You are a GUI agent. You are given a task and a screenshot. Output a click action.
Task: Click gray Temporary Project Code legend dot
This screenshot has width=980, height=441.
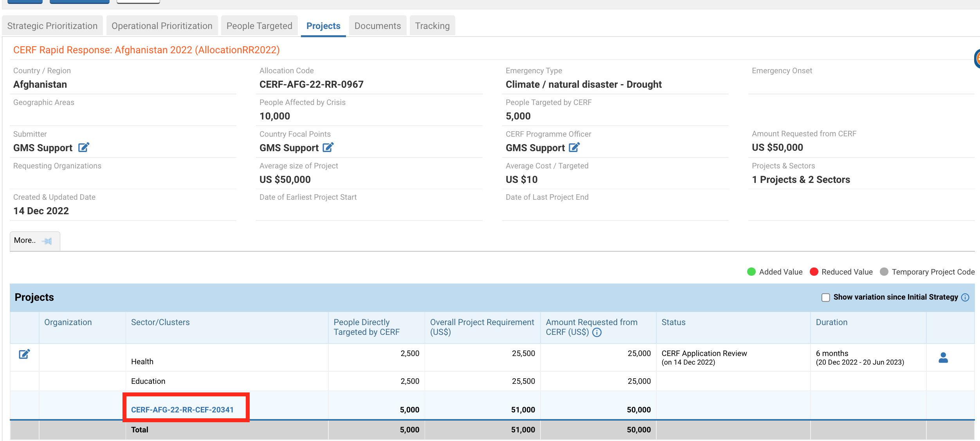(884, 272)
